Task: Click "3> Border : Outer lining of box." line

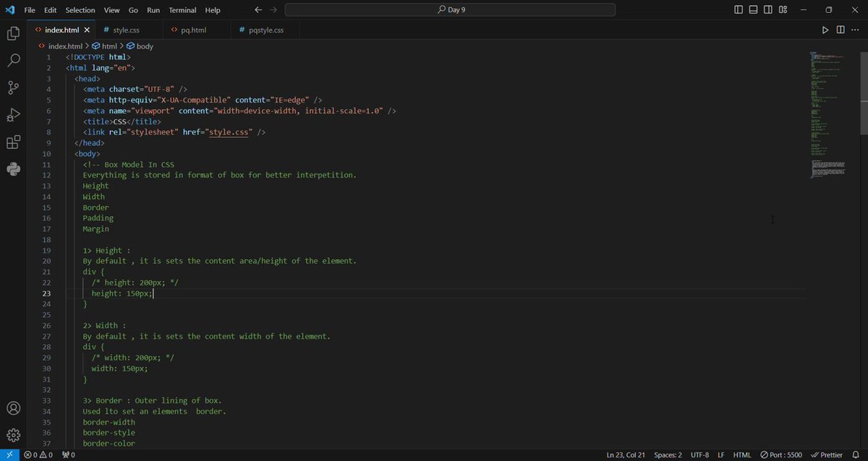Action: pyautogui.click(x=152, y=400)
